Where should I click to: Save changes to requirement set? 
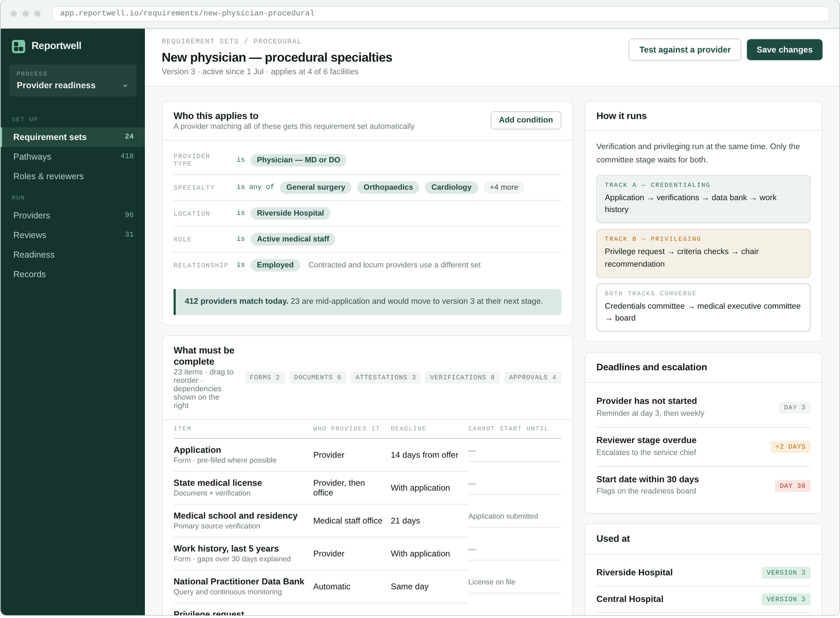pyautogui.click(x=784, y=50)
